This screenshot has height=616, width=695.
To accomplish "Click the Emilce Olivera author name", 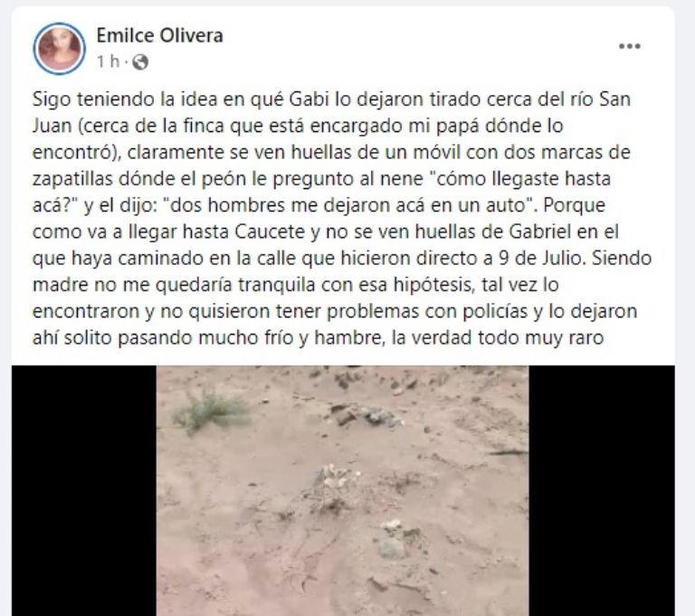I will 159,35.
